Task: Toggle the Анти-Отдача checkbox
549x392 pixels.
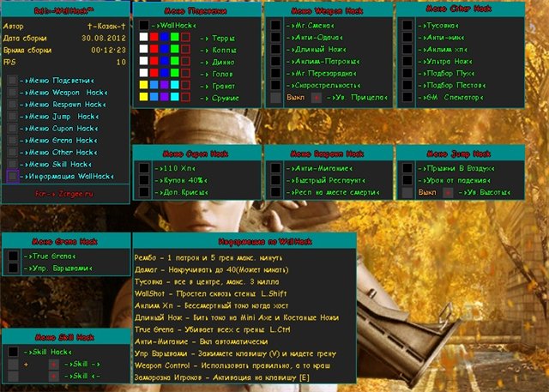Action: click(x=275, y=37)
